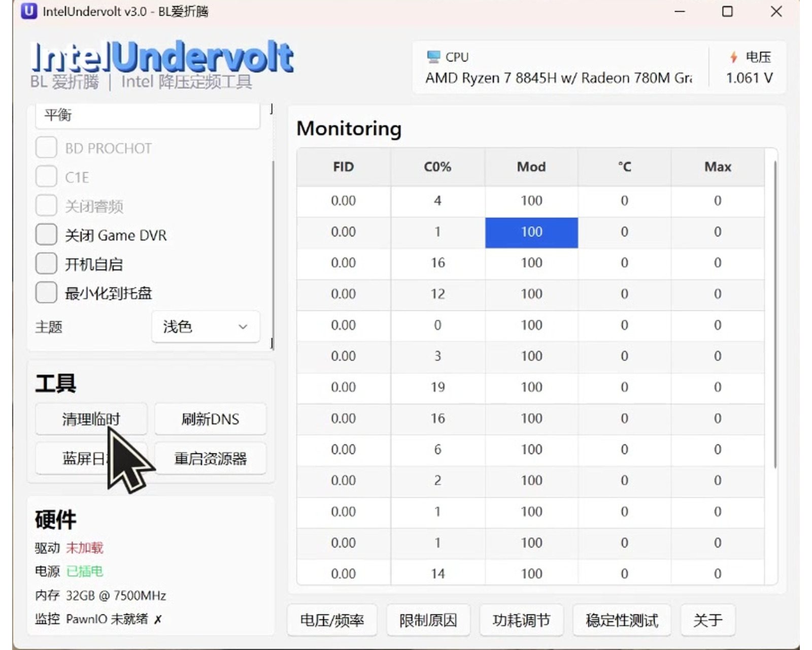Open the 主题 浅色 theme dropdown
812x650 pixels.
pyautogui.click(x=206, y=327)
